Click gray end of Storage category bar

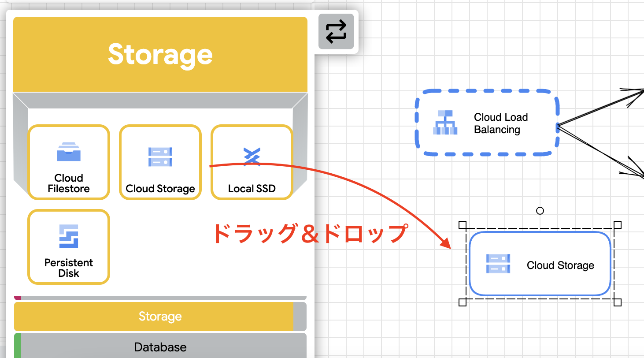click(x=300, y=317)
